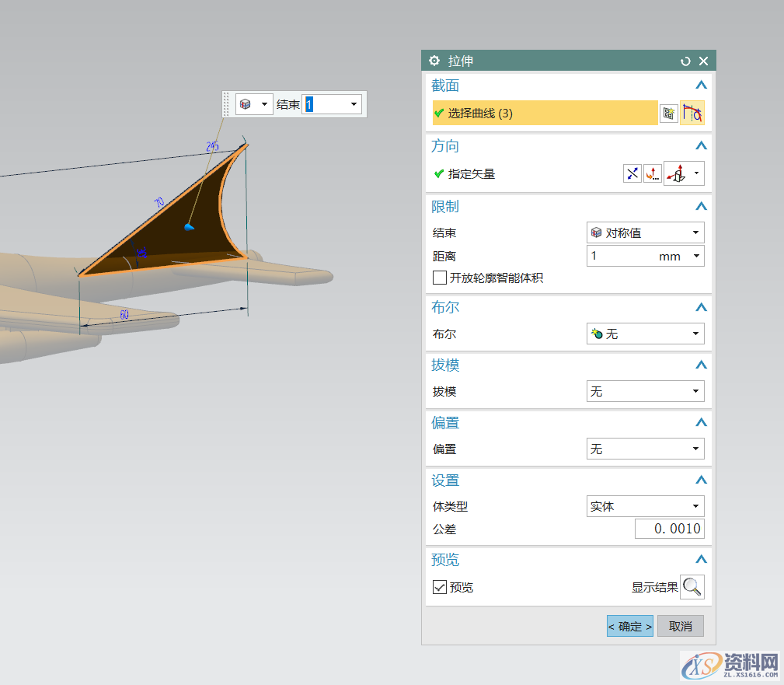The height and width of the screenshot is (685, 784).
Task: Click the 取消 button
Action: pos(680,626)
